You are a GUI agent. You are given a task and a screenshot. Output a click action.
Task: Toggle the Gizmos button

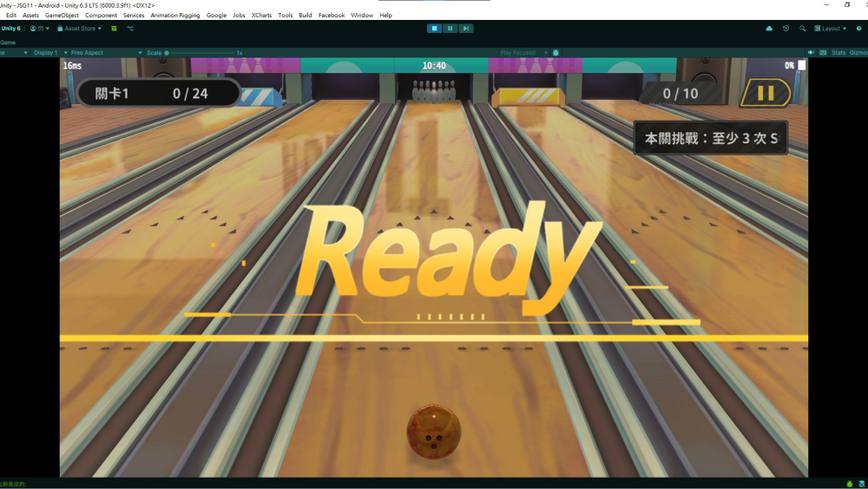tap(858, 53)
